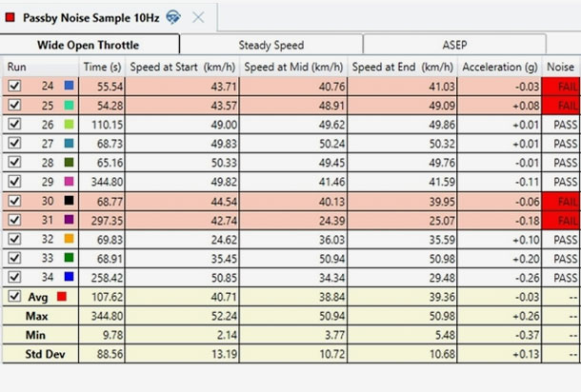Select the Wide Open Throttle tab
This screenshot has width=581, height=392.
coord(89,45)
